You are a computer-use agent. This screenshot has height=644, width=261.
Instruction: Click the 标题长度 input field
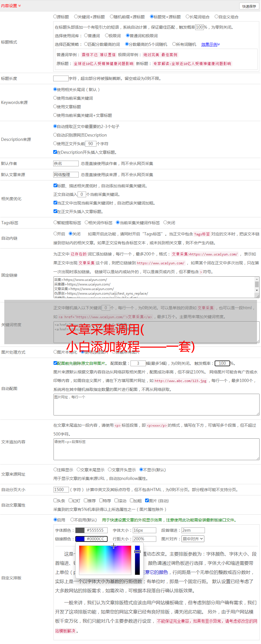pyautogui.click(x=61, y=78)
